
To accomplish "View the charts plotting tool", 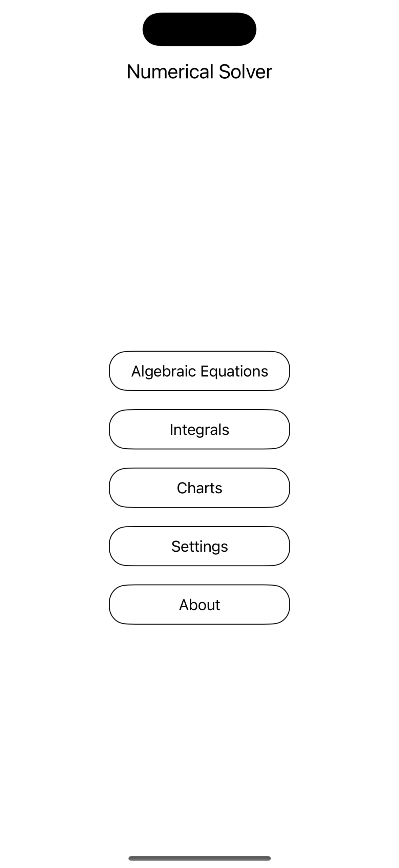I will tap(199, 488).
